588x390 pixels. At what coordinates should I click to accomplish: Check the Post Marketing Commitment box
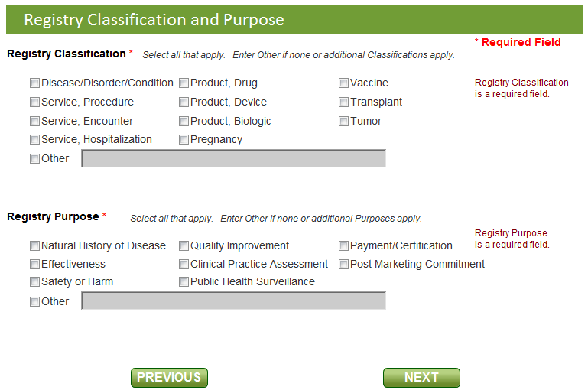click(x=343, y=265)
